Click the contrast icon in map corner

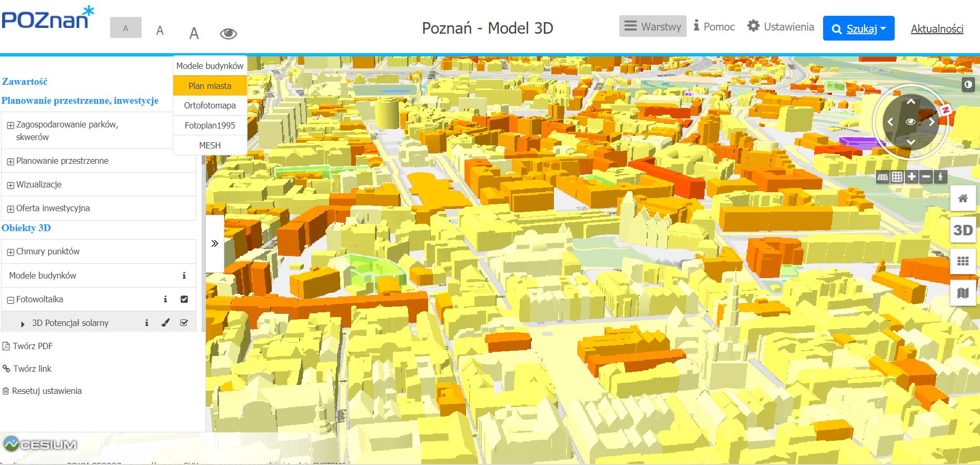[x=968, y=84]
